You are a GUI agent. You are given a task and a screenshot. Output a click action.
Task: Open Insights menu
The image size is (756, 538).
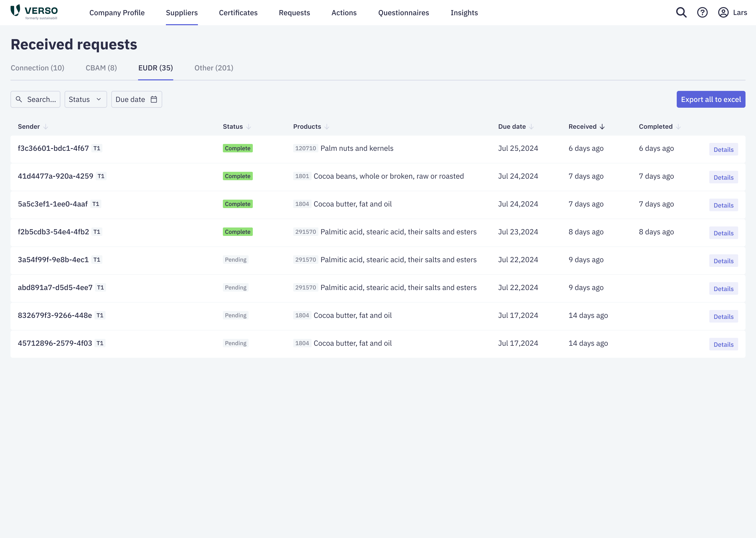point(464,13)
